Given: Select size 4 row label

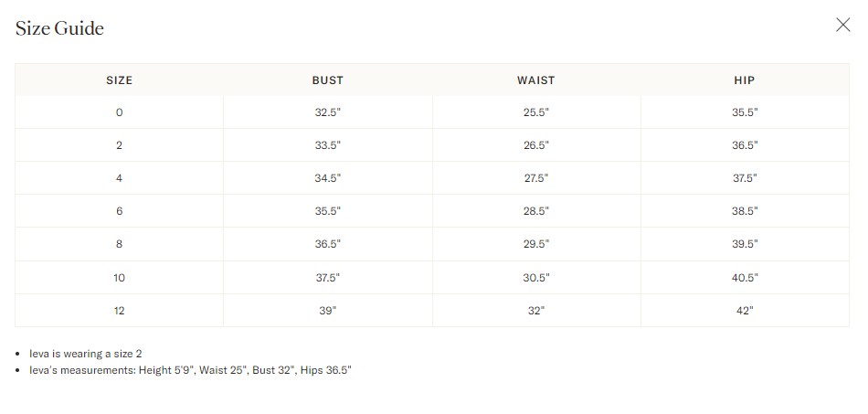Looking at the screenshot, I should point(119,178).
